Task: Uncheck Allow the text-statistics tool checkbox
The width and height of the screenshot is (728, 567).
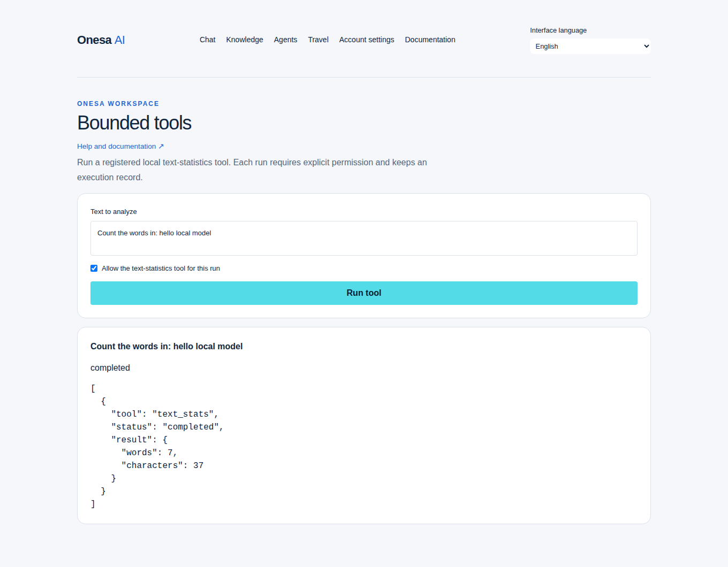Action: [x=94, y=269]
